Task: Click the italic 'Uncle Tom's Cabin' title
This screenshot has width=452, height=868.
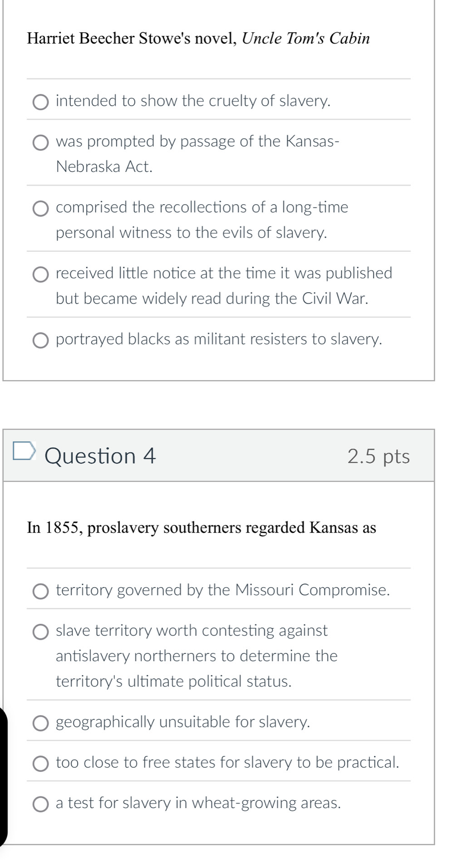Action: coord(306,39)
